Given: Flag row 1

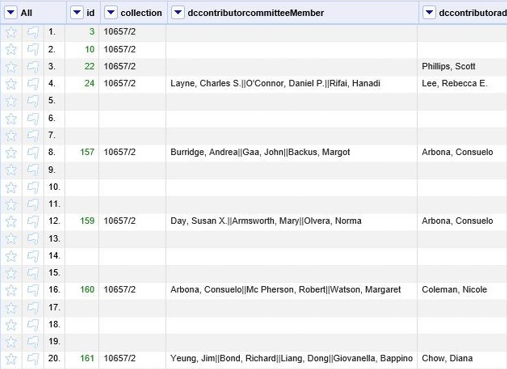Looking at the screenshot, I should click(x=33, y=32).
